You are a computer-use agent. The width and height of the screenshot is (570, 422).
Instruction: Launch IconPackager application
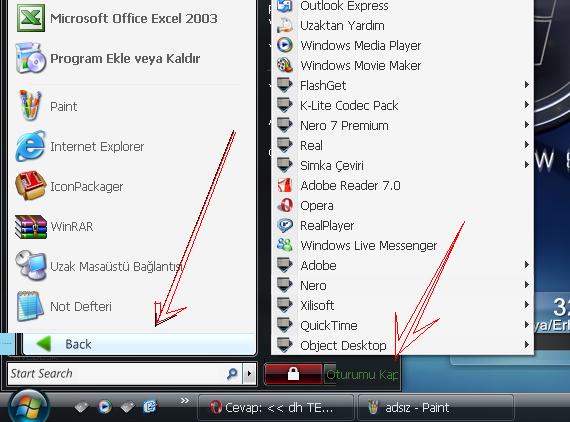131,186
